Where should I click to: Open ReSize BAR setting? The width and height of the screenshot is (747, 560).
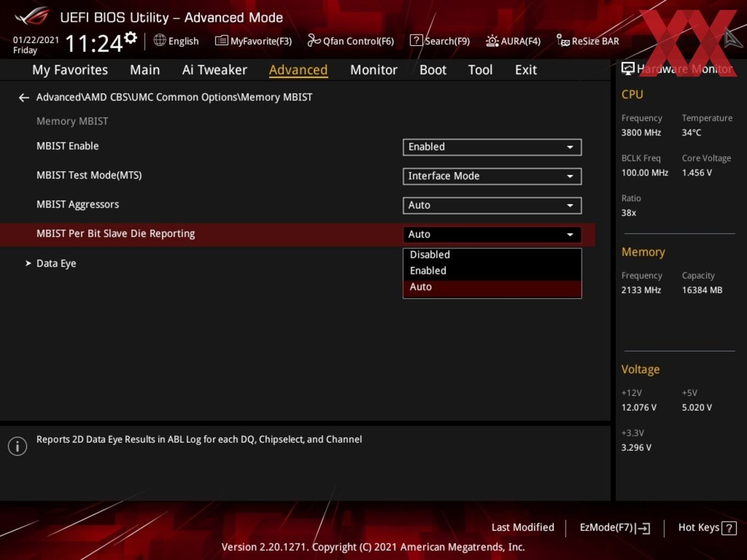coord(588,41)
